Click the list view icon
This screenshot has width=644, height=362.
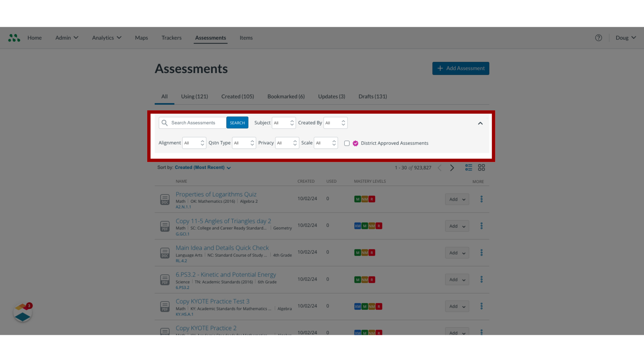tap(469, 168)
